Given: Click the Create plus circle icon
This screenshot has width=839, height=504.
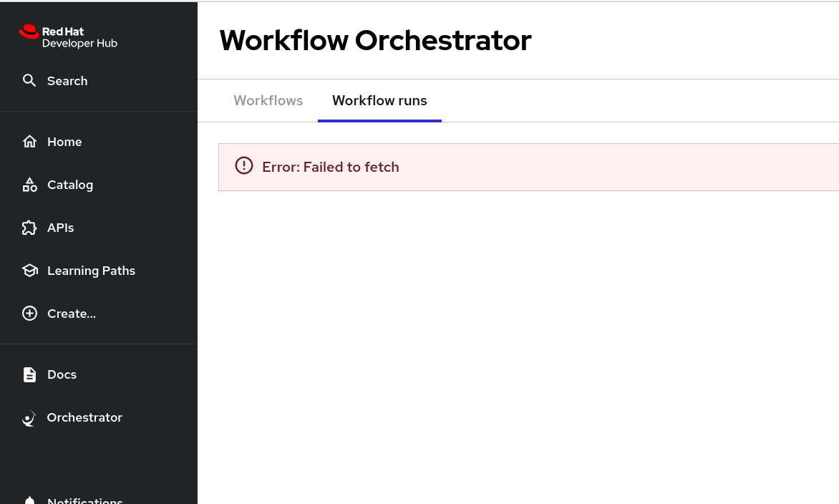Looking at the screenshot, I should tap(29, 314).
